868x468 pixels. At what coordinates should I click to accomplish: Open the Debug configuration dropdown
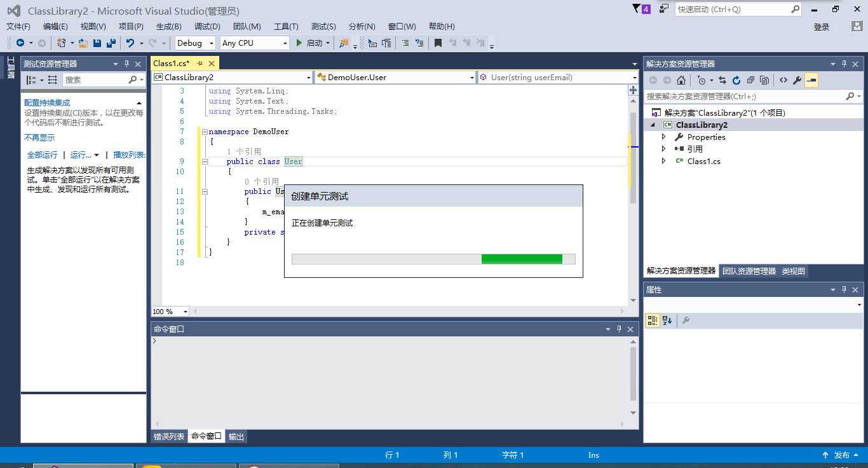click(210, 43)
